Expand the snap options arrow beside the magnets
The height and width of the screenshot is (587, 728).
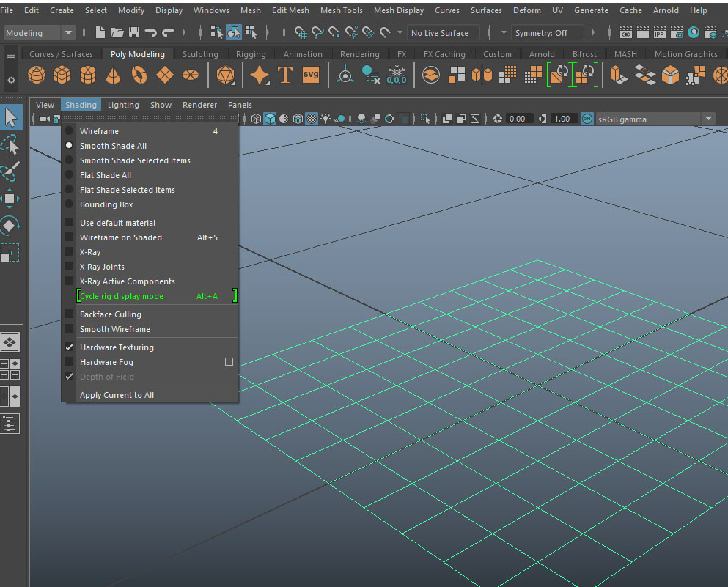(x=400, y=32)
